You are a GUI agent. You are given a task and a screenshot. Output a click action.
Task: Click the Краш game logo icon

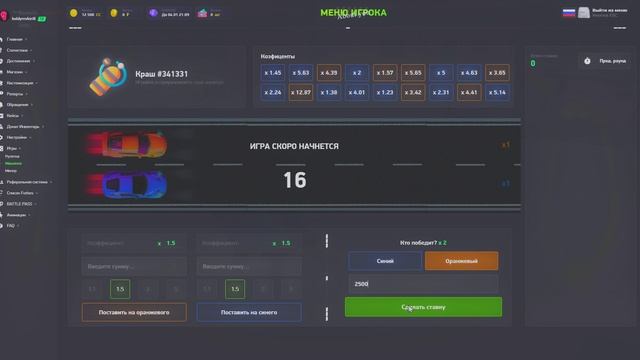coord(107,77)
